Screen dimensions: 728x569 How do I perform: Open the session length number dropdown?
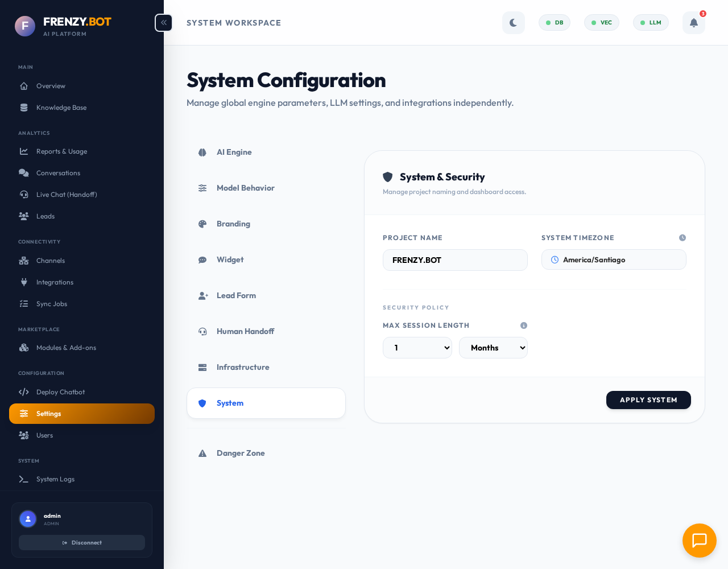coord(417,348)
